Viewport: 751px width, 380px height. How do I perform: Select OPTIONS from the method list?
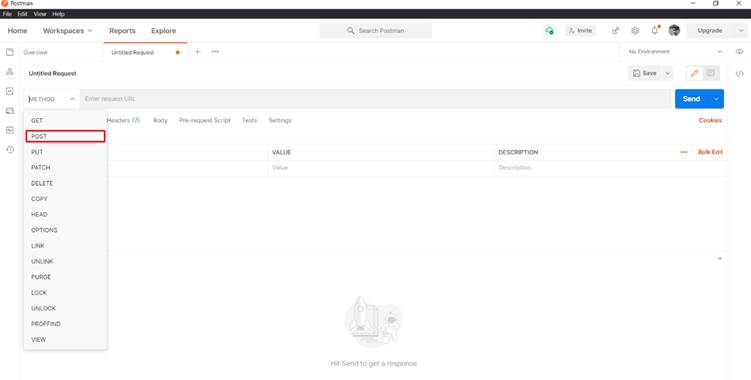(x=65, y=230)
